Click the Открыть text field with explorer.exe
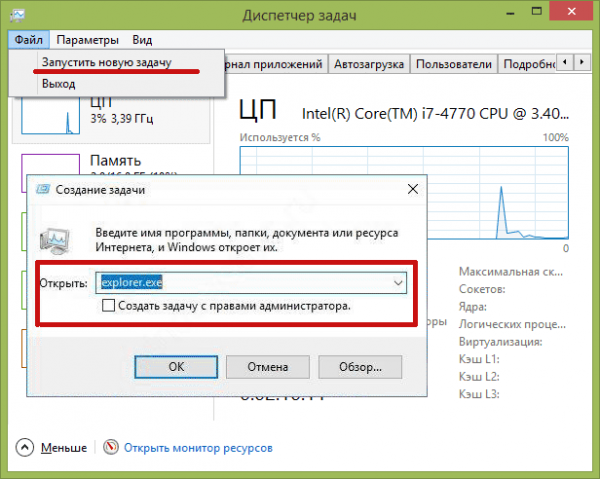Screen dimensions: 600x479 [251, 283]
